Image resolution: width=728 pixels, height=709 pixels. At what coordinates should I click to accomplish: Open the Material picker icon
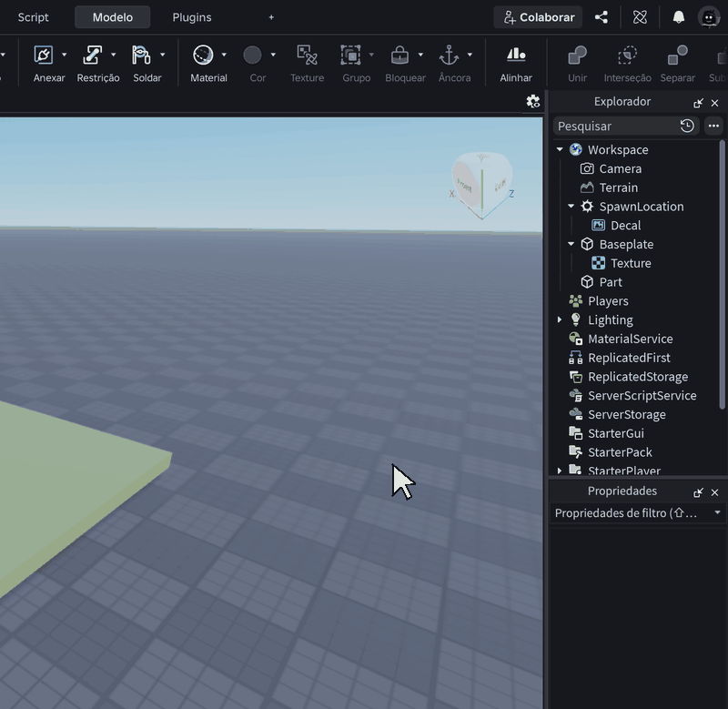[x=203, y=56]
